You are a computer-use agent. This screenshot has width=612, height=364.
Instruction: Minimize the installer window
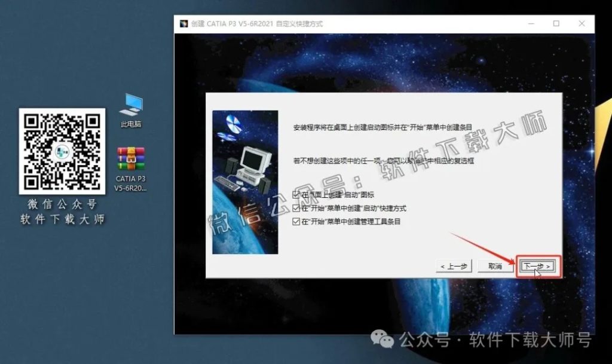coord(531,23)
